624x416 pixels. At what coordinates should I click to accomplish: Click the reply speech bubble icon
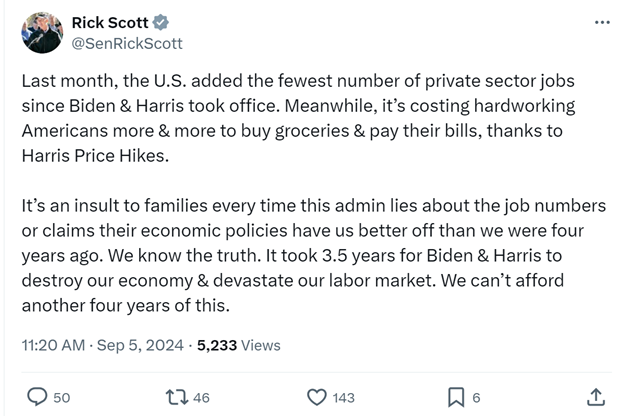pos(37,397)
